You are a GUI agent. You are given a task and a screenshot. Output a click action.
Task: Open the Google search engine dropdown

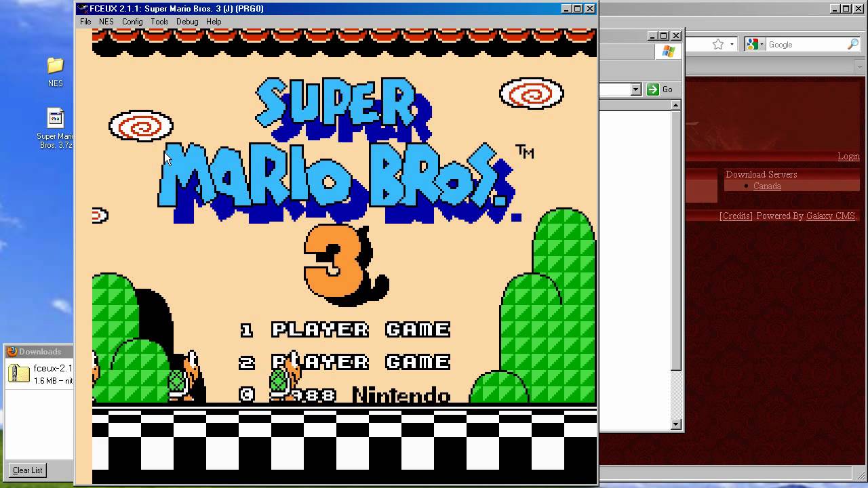(x=755, y=44)
